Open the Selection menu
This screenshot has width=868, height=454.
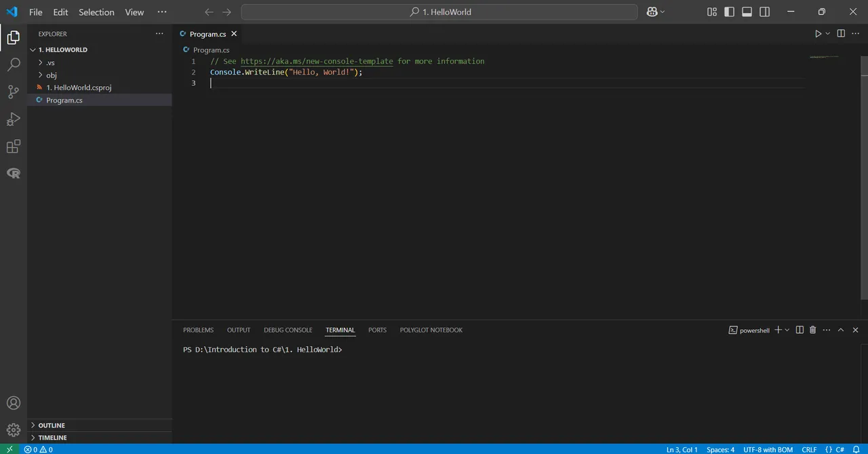click(96, 12)
